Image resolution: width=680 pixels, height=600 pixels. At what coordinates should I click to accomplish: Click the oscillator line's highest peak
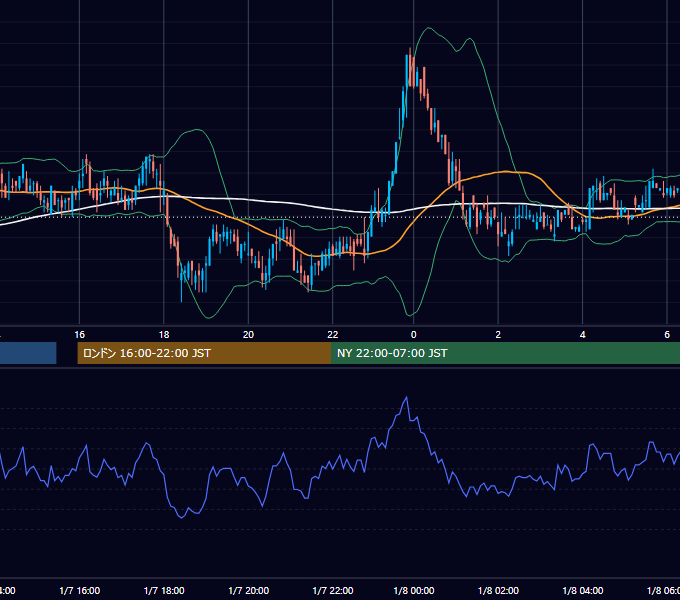406,397
